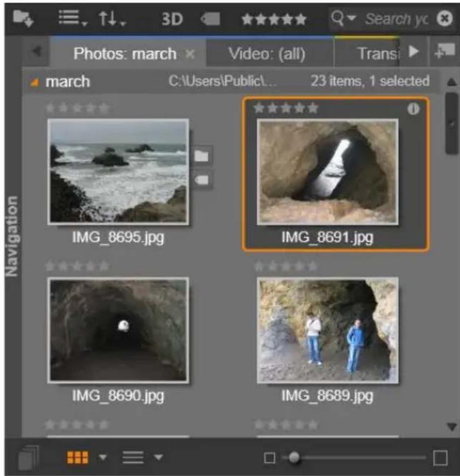Click the Search your library field
Screen dimensions: 460x476
click(396, 19)
